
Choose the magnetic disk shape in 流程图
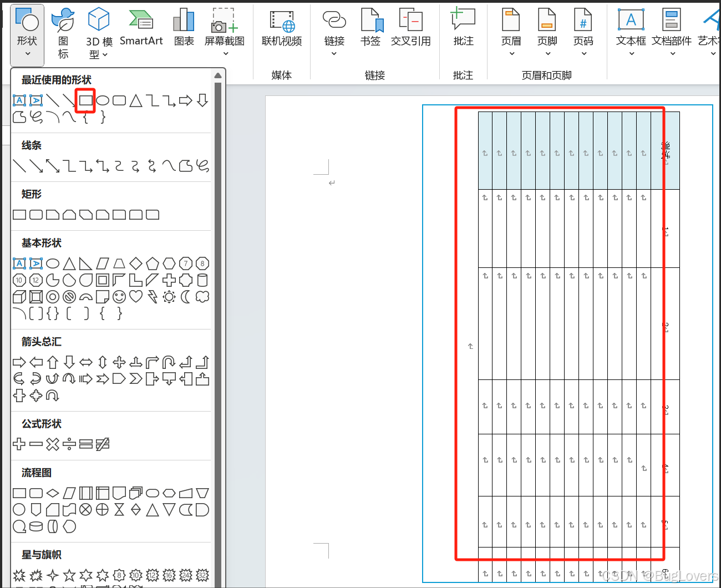[36, 526]
